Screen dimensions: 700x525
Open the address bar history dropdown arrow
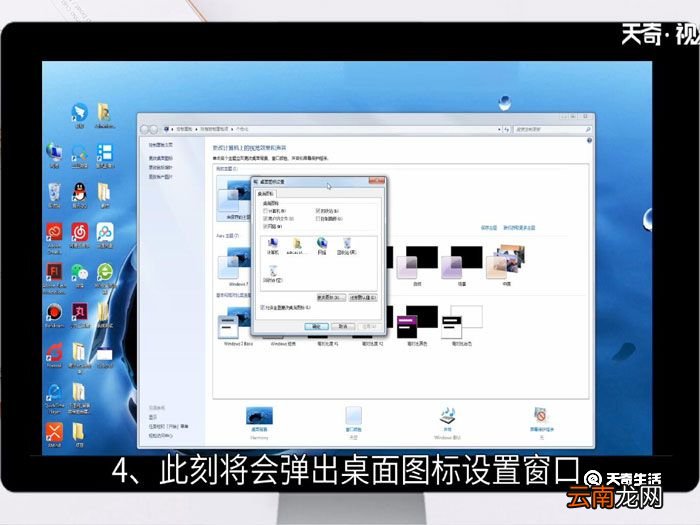[499, 129]
